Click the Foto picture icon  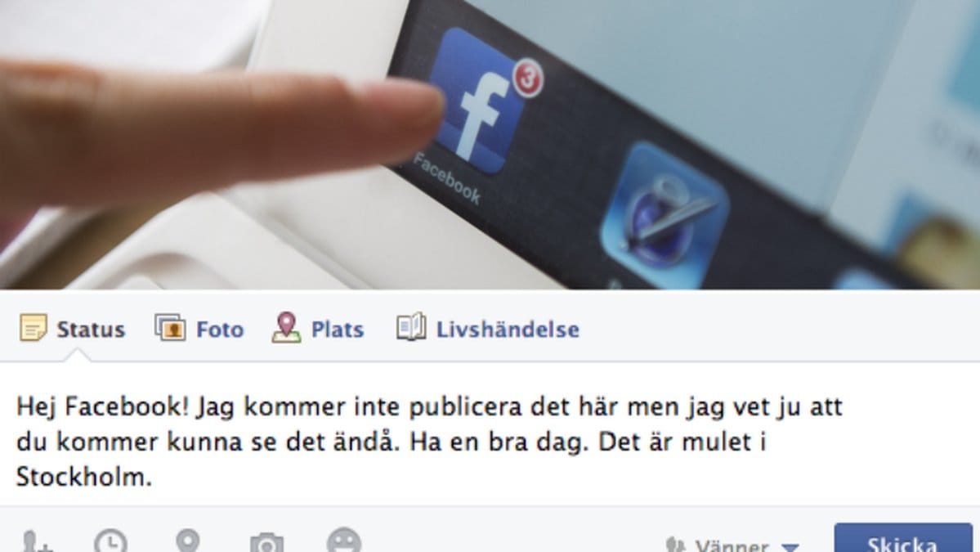point(170,327)
